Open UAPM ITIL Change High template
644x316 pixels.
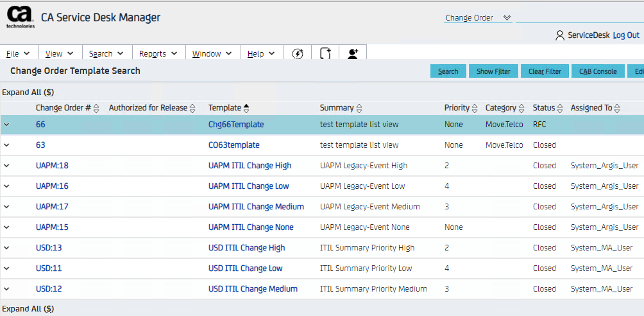(250, 166)
